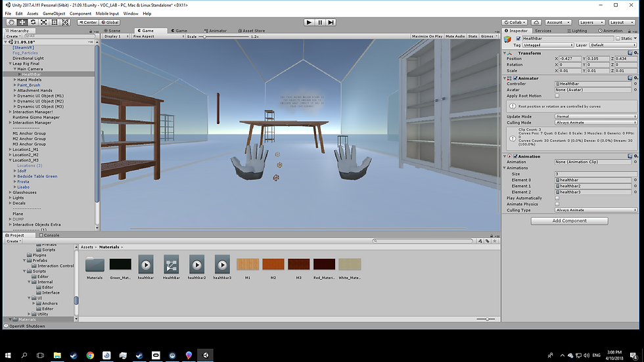644x362 pixels.
Task: Toggle Apply Root Motion checkbox
Action: click(557, 96)
